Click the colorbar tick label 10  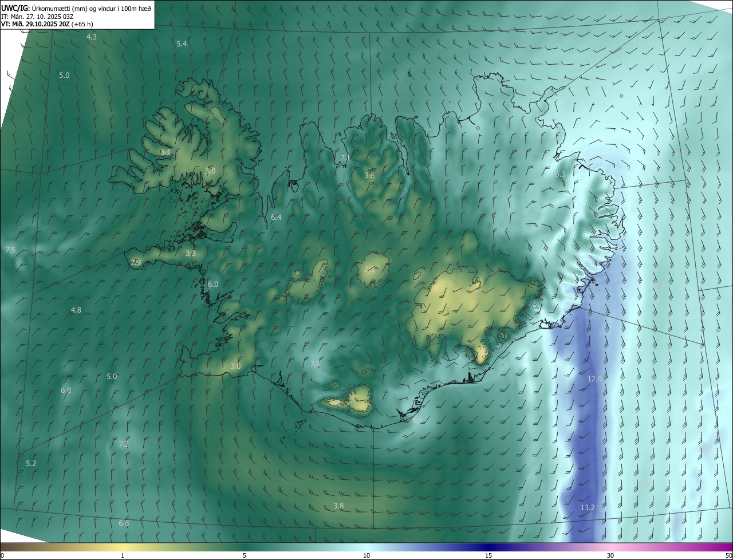[366, 556]
